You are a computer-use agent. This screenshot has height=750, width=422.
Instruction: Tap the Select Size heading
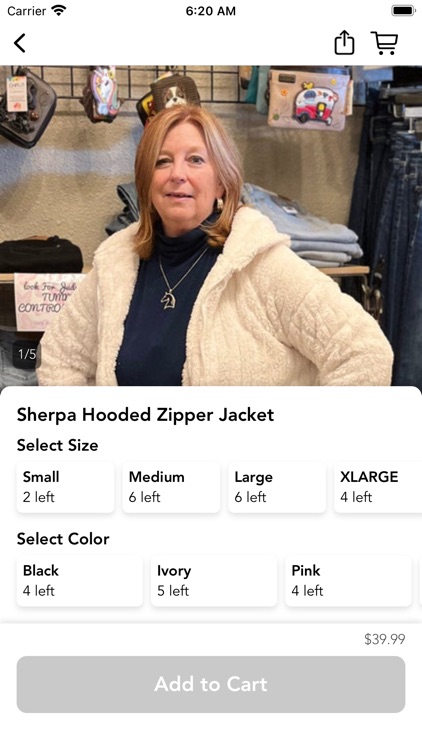pos(57,445)
